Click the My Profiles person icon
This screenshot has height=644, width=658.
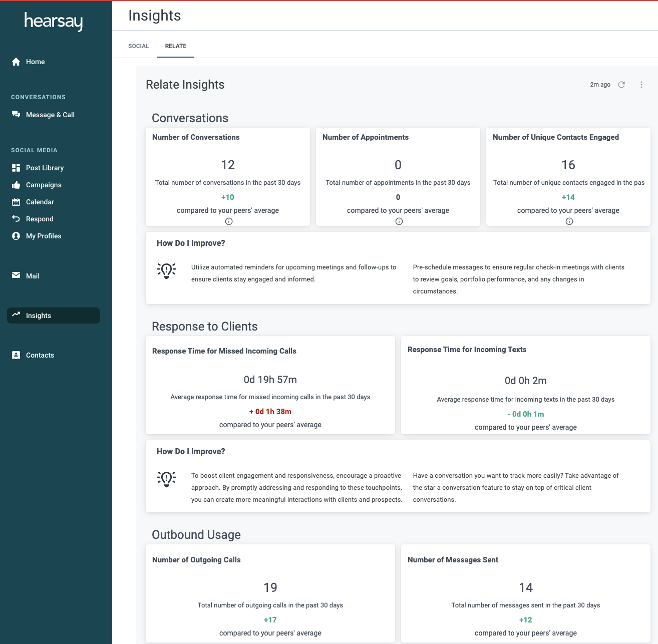(16, 236)
